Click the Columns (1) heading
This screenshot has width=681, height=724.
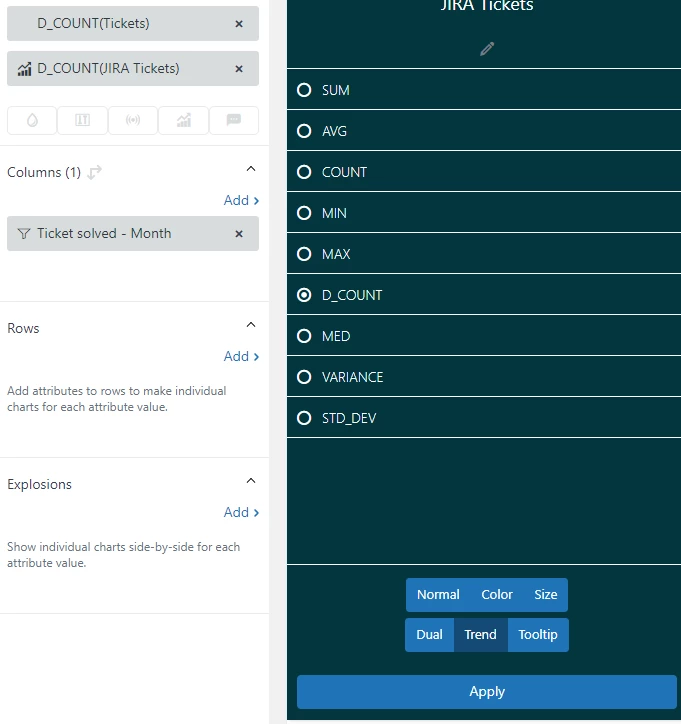tap(44, 172)
